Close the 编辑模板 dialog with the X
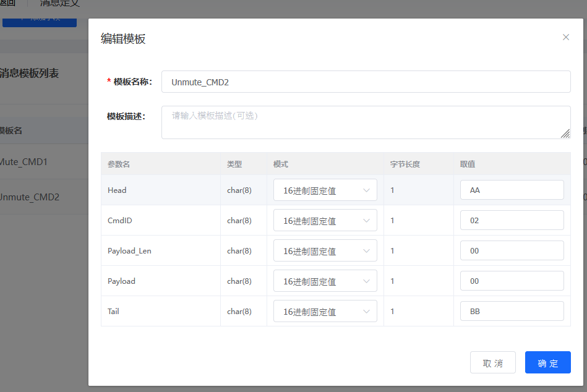Image resolution: width=587 pixels, height=392 pixels. coord(565,37)
